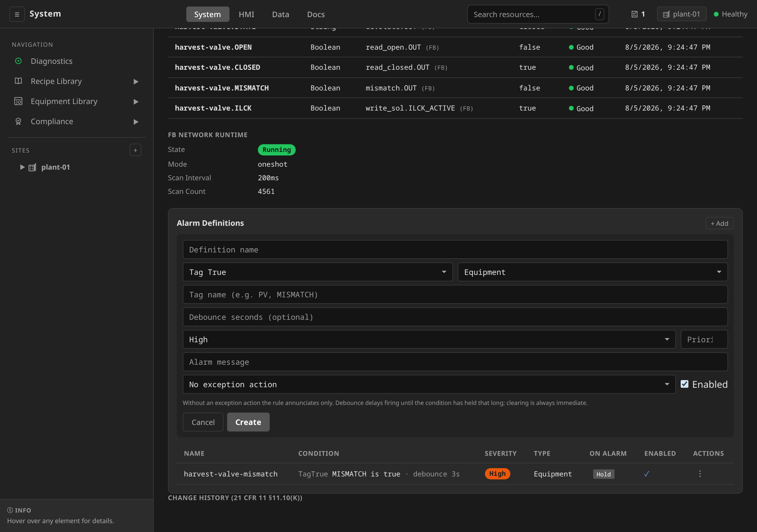Screen dimensions: 757x532
Task: Click the High severity badge in alarm table
Action: 497,474
